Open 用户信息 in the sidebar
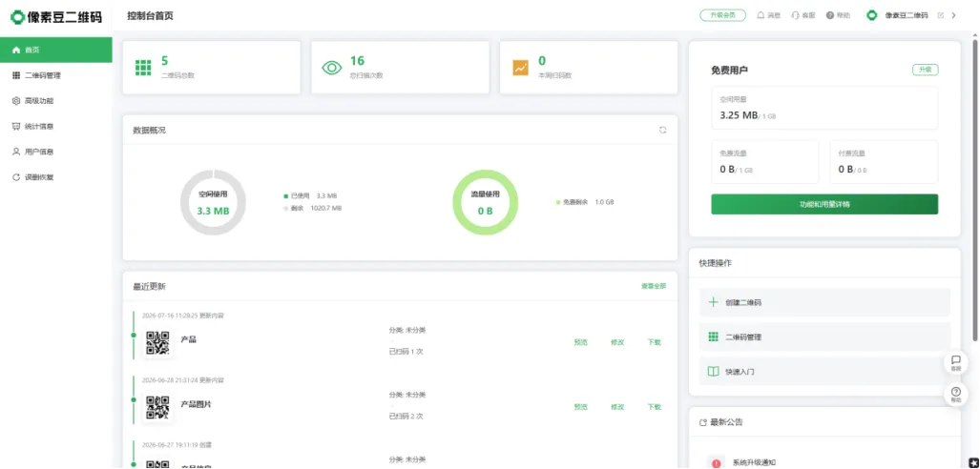 (x=55, y=152)
